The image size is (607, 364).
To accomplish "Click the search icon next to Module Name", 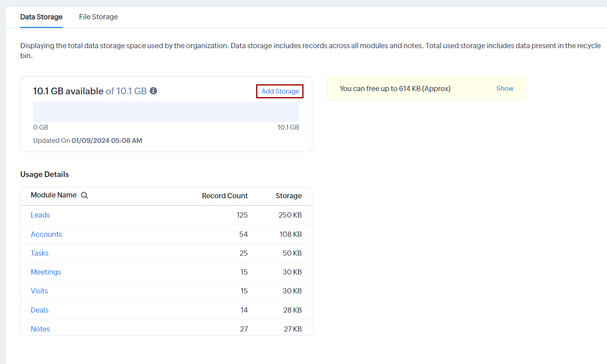I will click(84, 195).
